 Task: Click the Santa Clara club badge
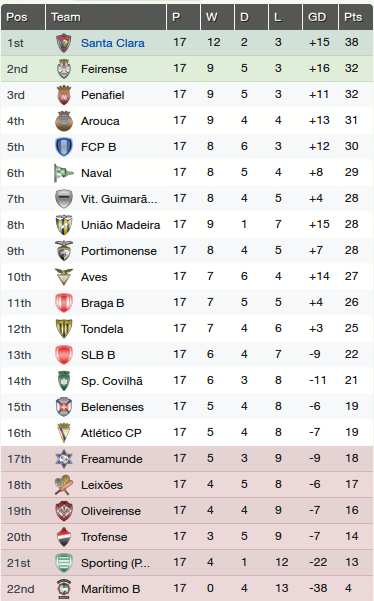(x=64, y=43)
